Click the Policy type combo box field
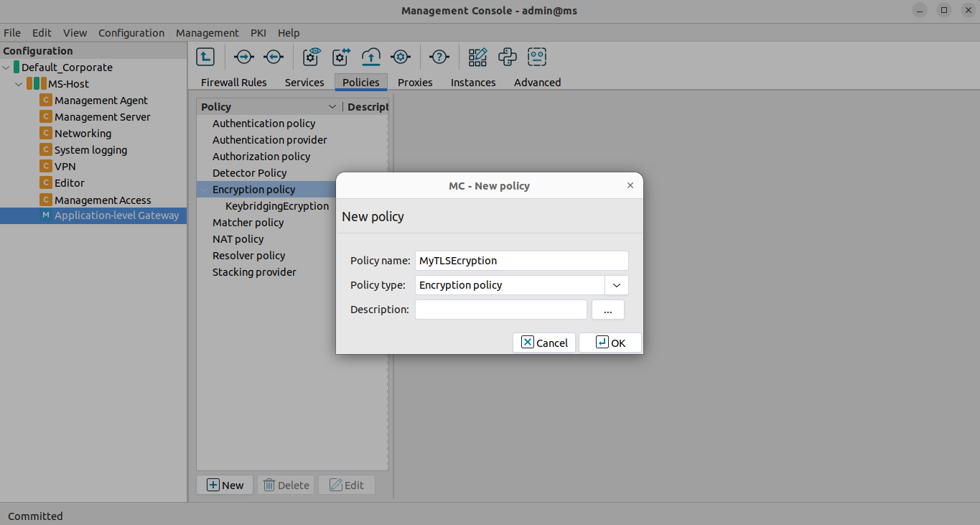Image resolution: width=980 pixels, height=525 pixels. (510, 285)
